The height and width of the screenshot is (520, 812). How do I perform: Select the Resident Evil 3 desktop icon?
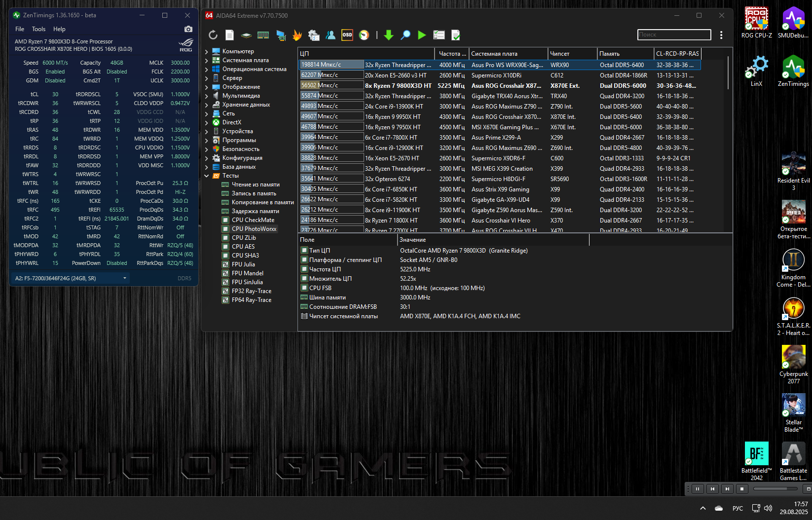(793, 172)
